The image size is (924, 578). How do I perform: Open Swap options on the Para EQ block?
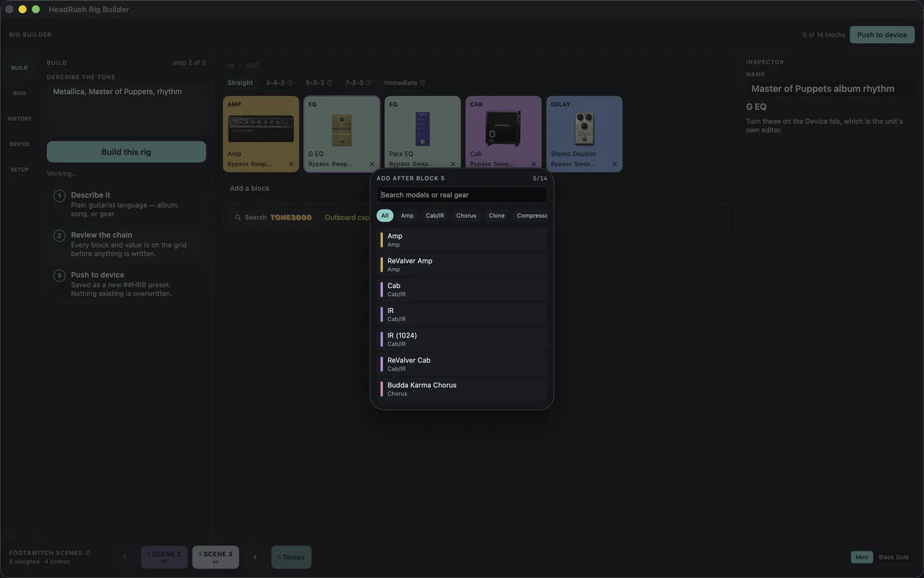(422, 164)
